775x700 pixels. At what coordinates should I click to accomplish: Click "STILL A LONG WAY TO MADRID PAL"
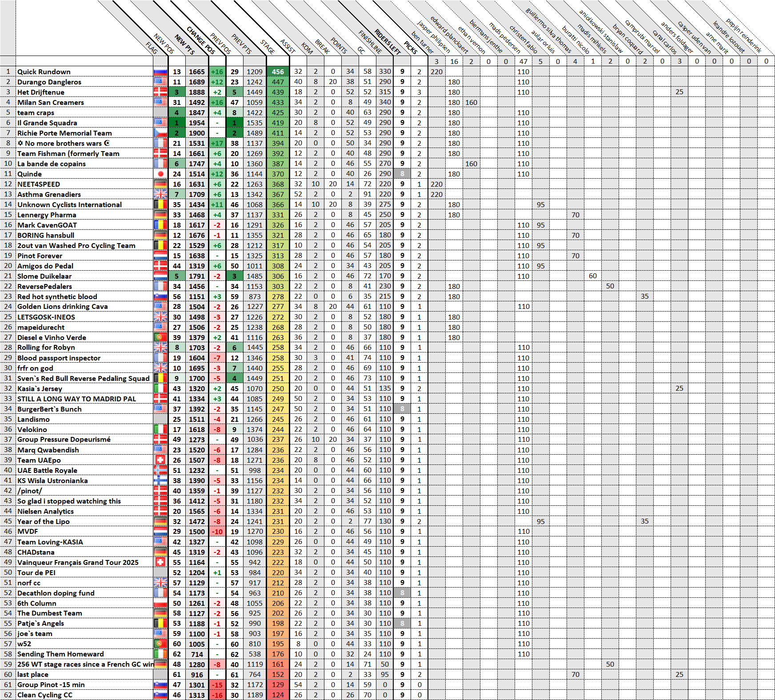(x=77, y=399)
